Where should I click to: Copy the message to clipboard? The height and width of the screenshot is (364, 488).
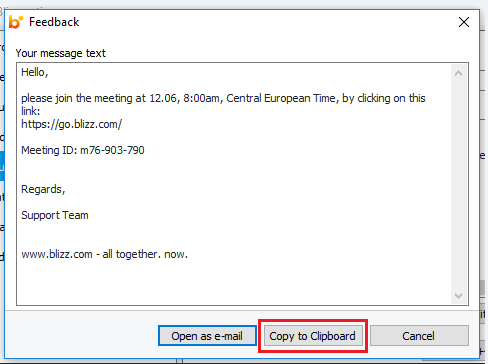pos(312,336)
